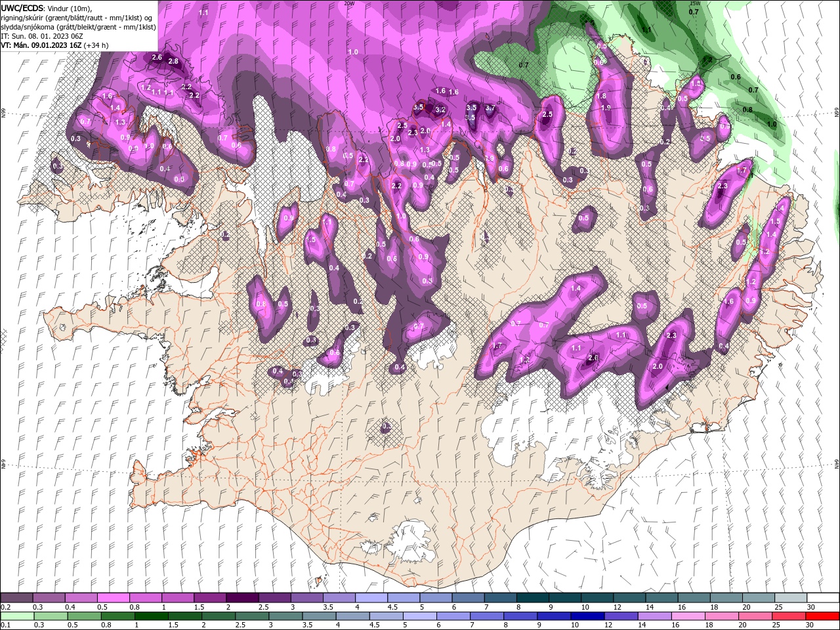Click the upper legend swatch between 0.2 and 0.3
Image resolution: width=840 pixels, height=630 pixels.
coord(17,598)
